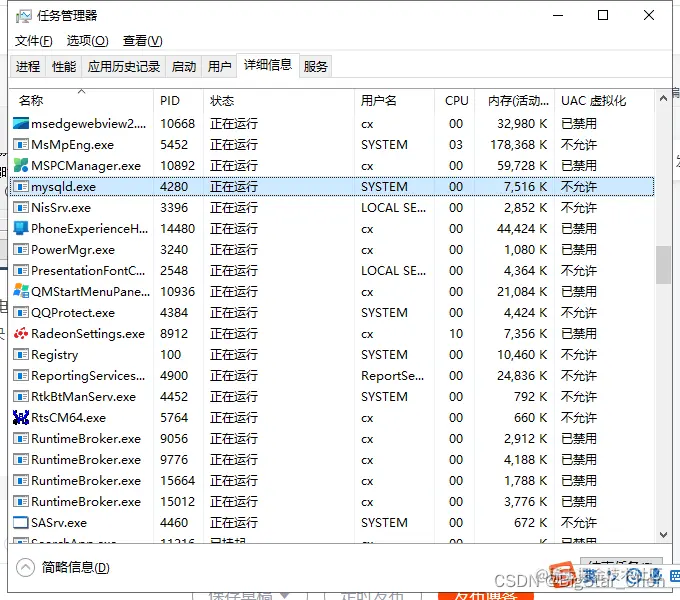Select the Registry process name
The image size is (680, 600).
click(55, 355)
